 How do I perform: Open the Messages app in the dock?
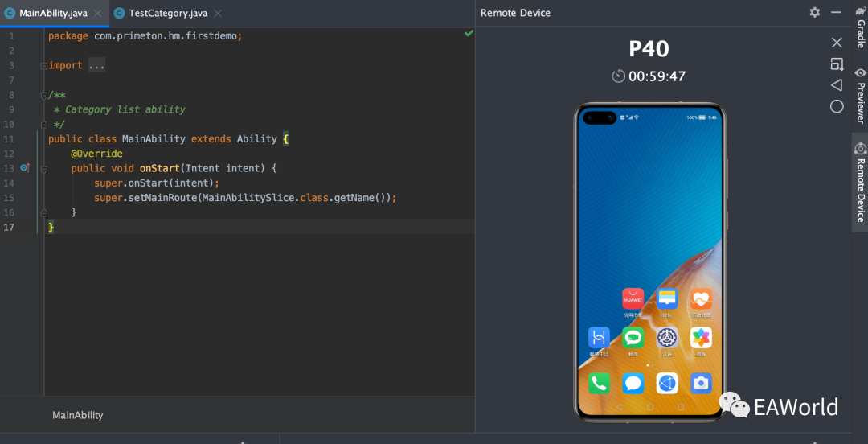point(633,383)
